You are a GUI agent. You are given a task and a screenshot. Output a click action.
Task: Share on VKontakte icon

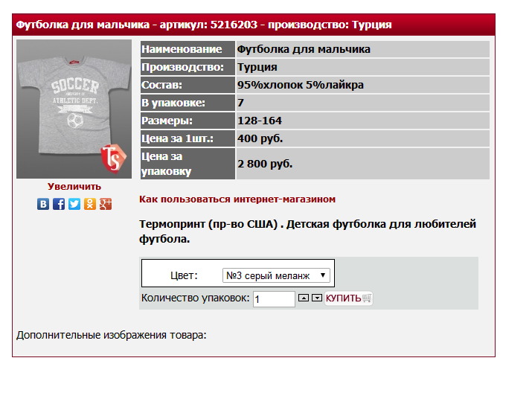[43, 204]
